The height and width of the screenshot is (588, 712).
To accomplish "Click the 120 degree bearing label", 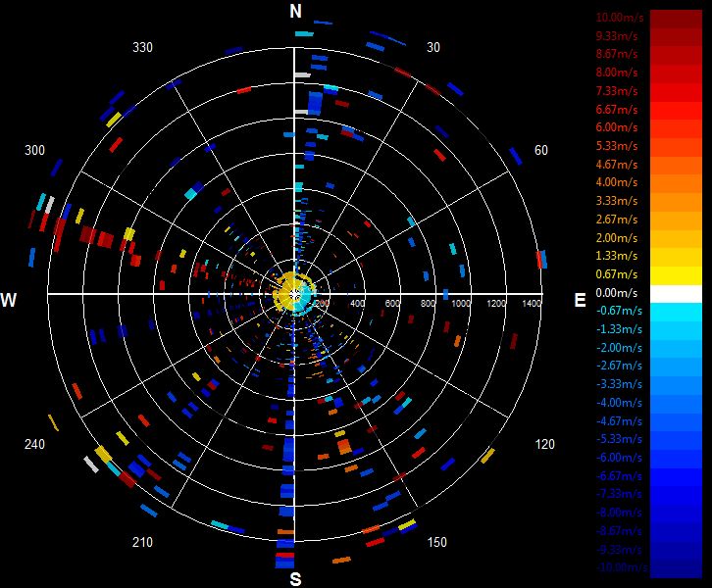I will (544, 444).
